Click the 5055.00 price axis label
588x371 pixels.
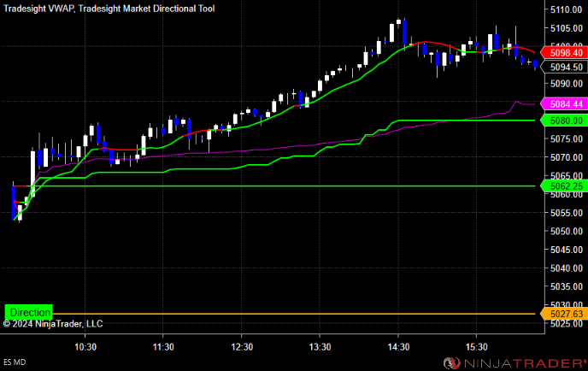pyautogui.click(x=567, y=213)
